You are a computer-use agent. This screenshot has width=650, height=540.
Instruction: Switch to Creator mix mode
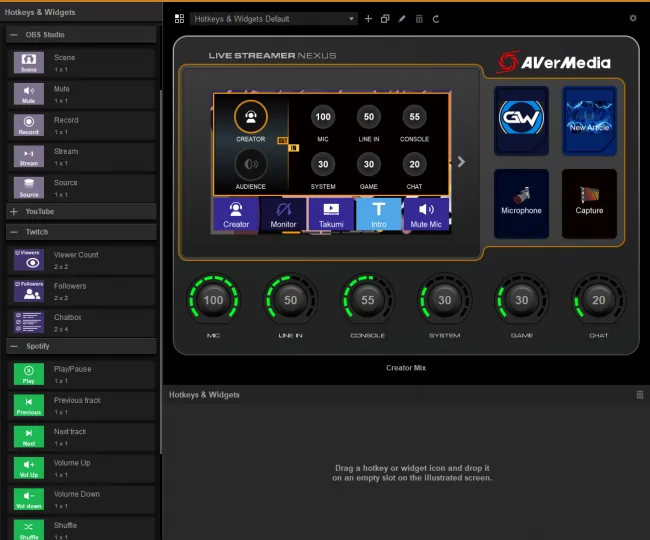click(x=251, y=117)
